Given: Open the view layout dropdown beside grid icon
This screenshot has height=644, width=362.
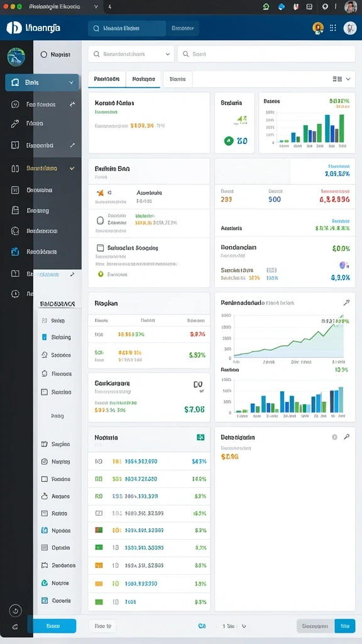Looking at the screenshot, I should (x=348, y=79).
